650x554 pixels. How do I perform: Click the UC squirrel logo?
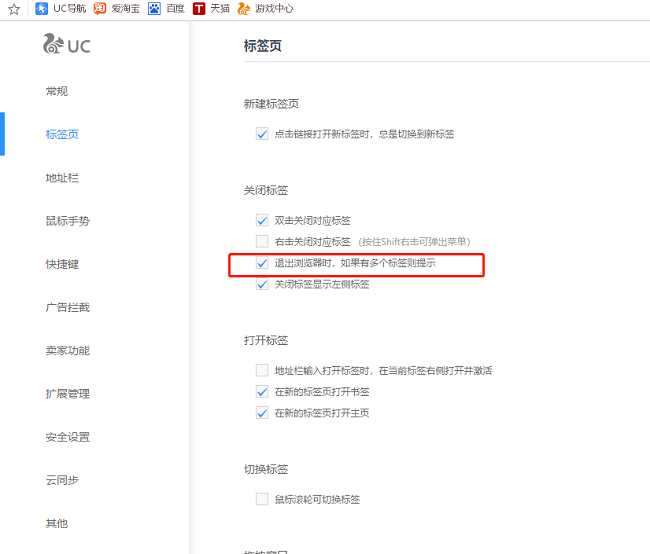[x=67, y=44]
